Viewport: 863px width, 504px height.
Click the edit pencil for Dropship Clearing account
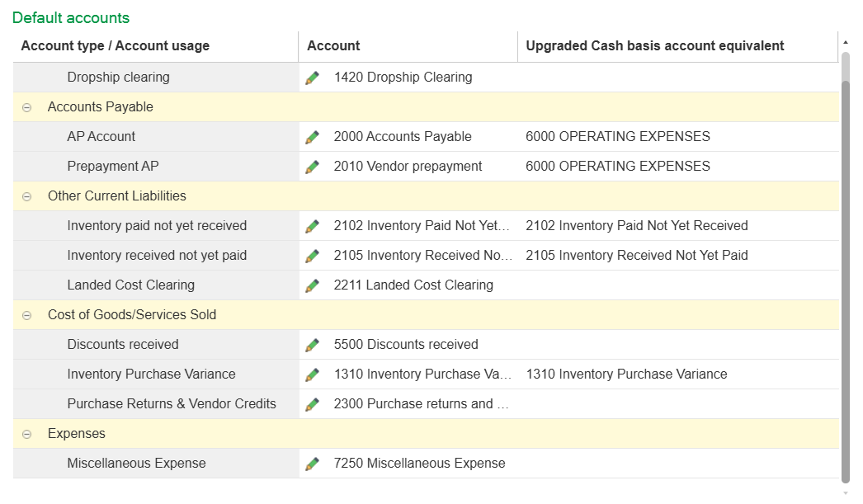[x=312, y=78]
